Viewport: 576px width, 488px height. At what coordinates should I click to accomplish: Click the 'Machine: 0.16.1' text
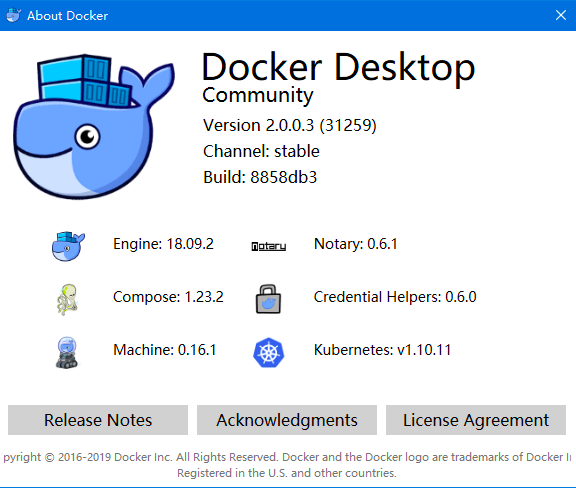coord(165,350)
